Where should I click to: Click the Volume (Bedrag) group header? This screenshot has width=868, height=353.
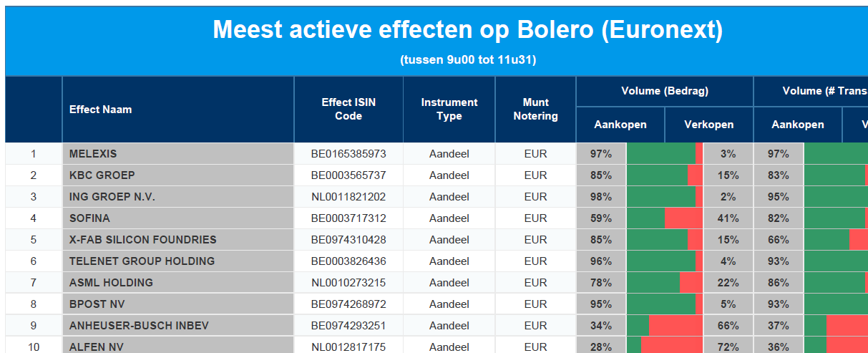point(664,91)
